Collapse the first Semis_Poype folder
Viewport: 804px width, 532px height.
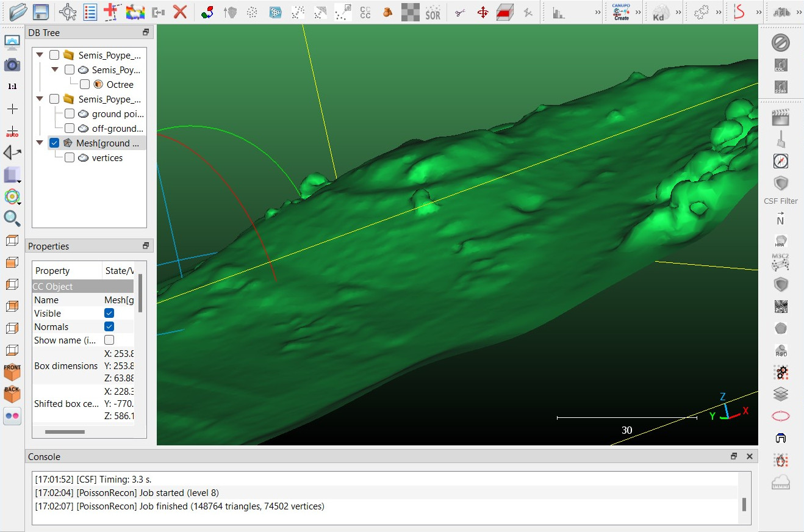click(x=40, y=55)
